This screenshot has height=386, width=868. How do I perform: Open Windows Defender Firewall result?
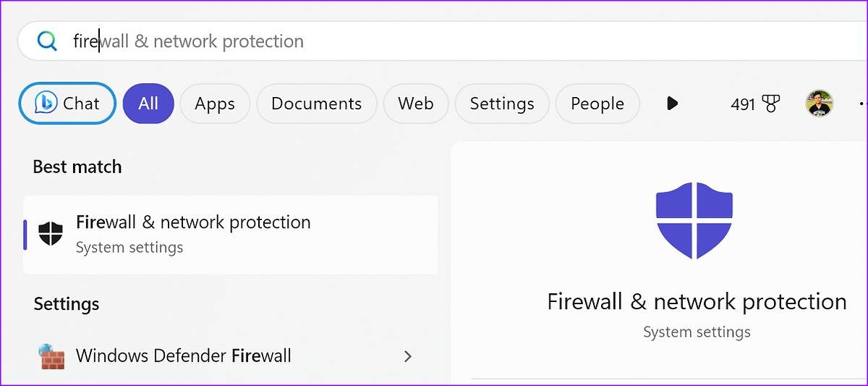click(x=184, y=356)
